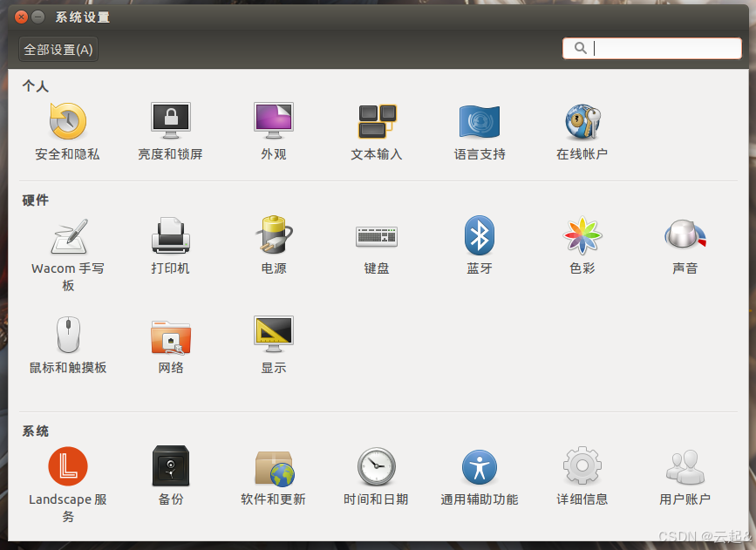Click the 全部设置(A) button
756x550 pixels.
click(x=58, y=50)
